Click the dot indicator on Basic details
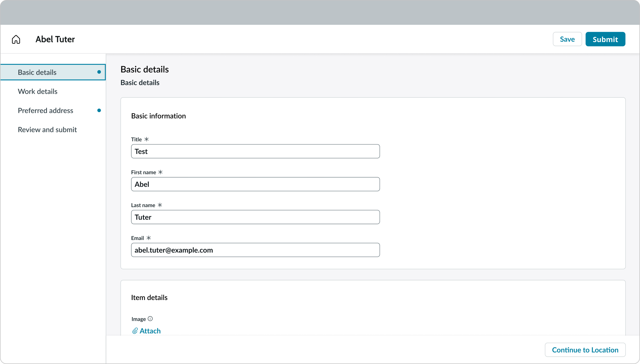 pyautogui.click(x=99, y=72)
